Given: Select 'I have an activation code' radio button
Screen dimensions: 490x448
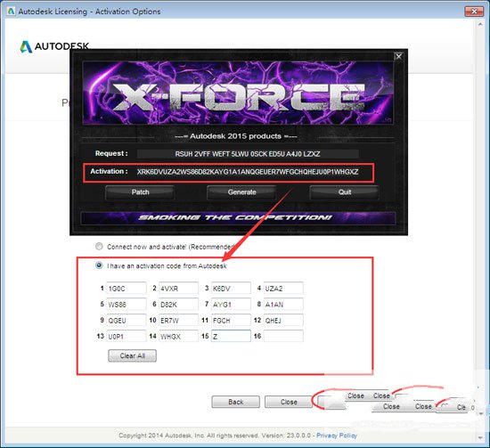Looking at the screenshot, I should (x=99, y=265).
